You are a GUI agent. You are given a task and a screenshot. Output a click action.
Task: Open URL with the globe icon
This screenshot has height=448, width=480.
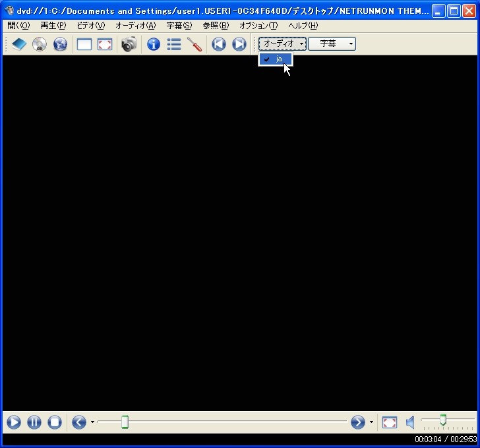[x=60, y=44]
